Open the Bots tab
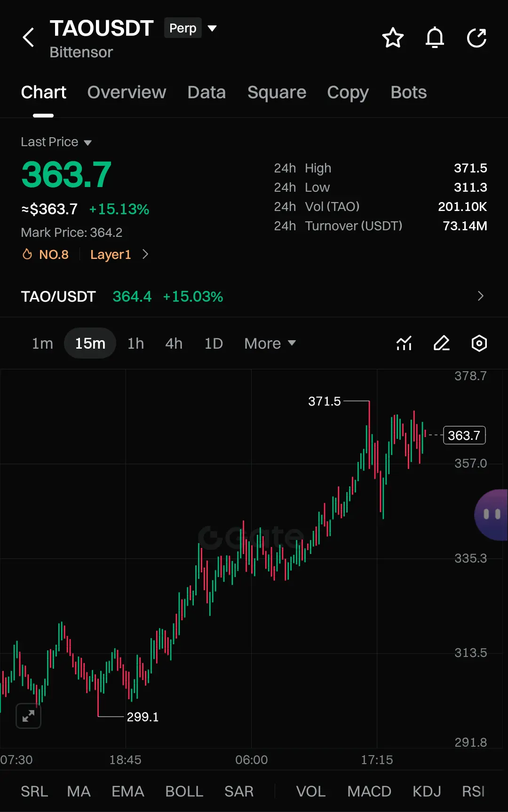The image size is (508, 812). click(408, 93)
